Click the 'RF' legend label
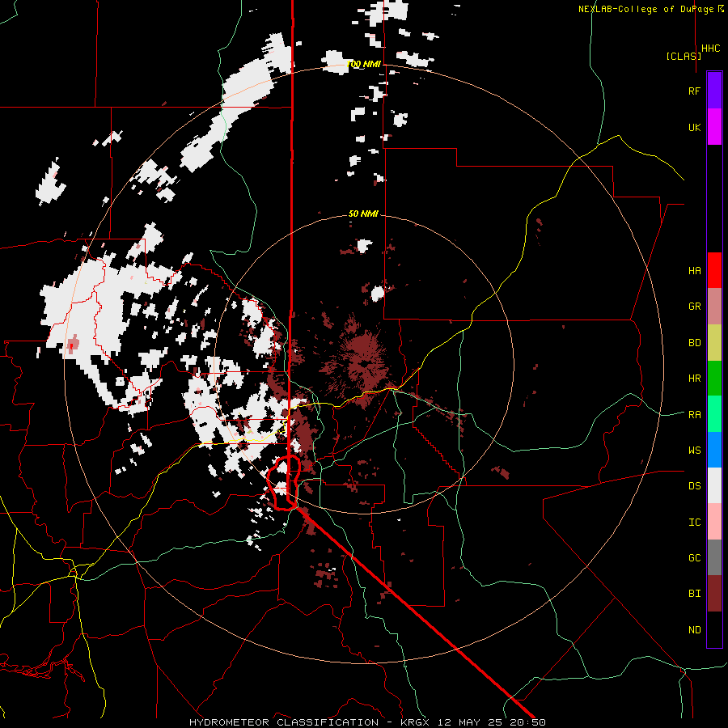Image resolution: width=728 pixels, height=728 pixels. click(x=694, y=91)
